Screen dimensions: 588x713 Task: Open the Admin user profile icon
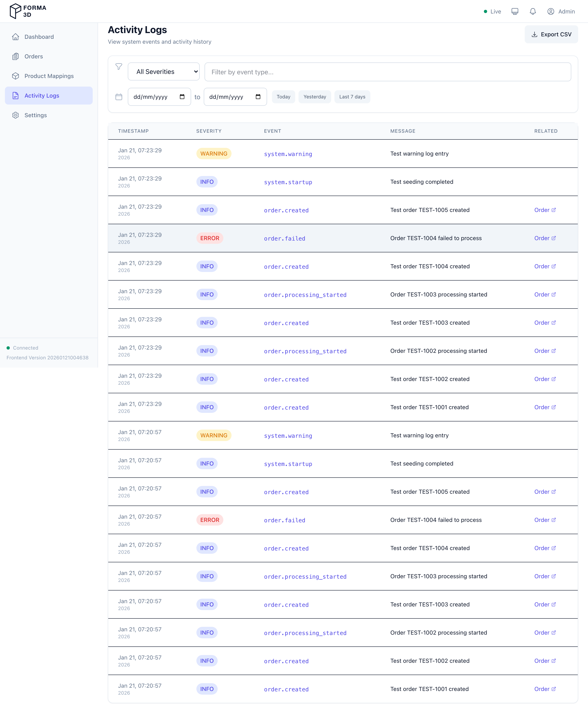point(551,11)
